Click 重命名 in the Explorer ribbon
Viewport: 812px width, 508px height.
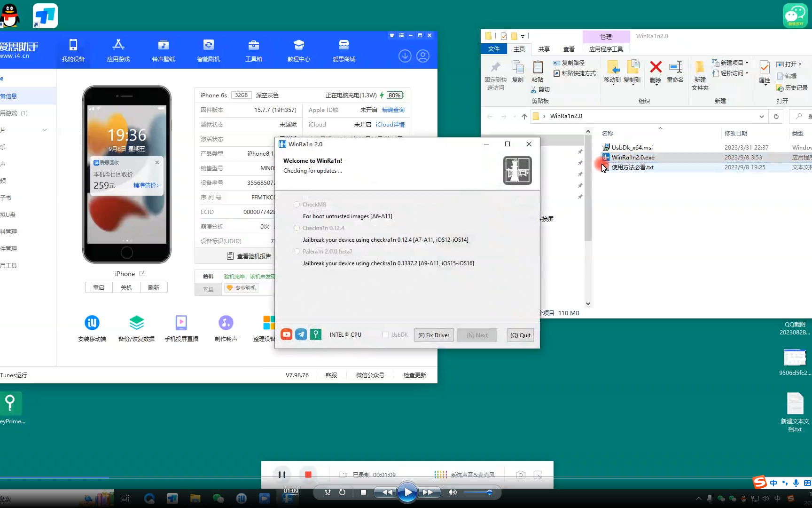(x=675, y=72)
